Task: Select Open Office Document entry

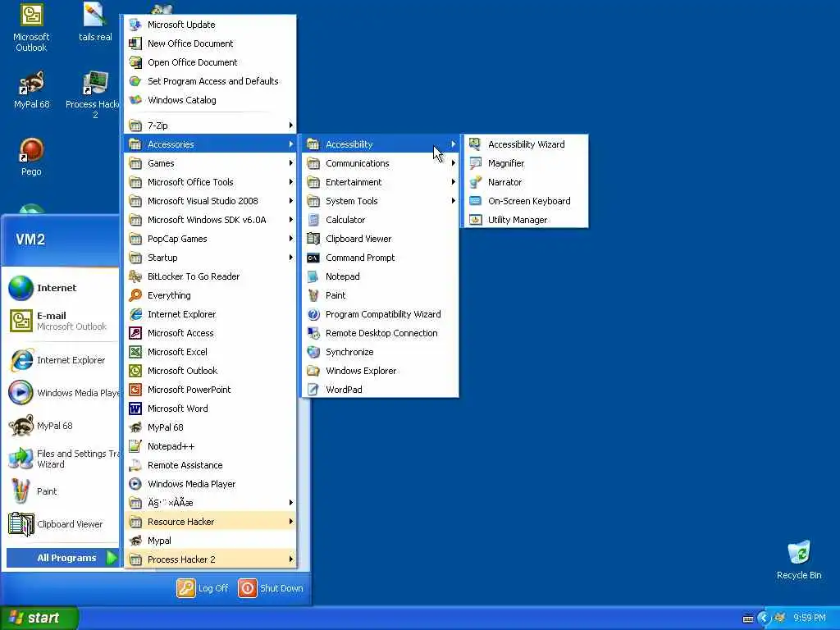Action: tap(211, 62)
